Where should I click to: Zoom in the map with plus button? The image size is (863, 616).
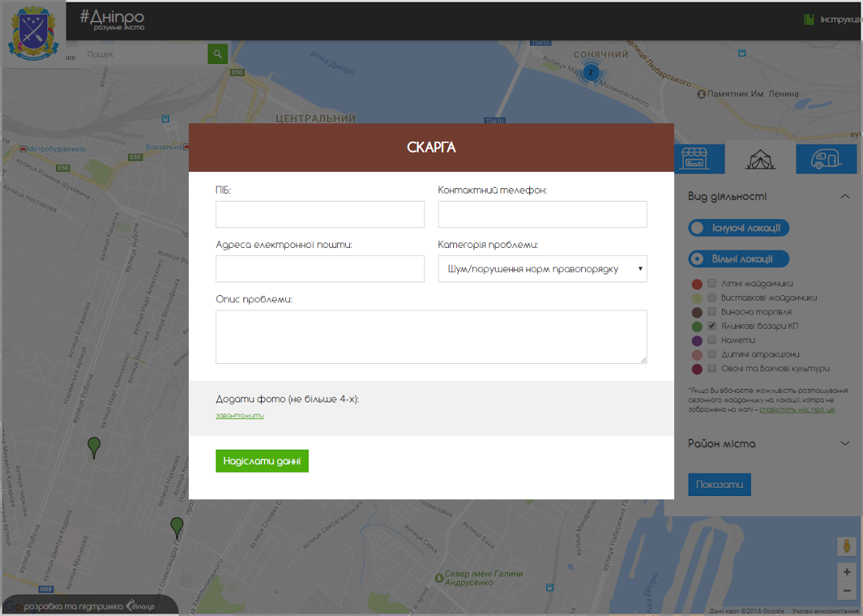pos(846,573)
